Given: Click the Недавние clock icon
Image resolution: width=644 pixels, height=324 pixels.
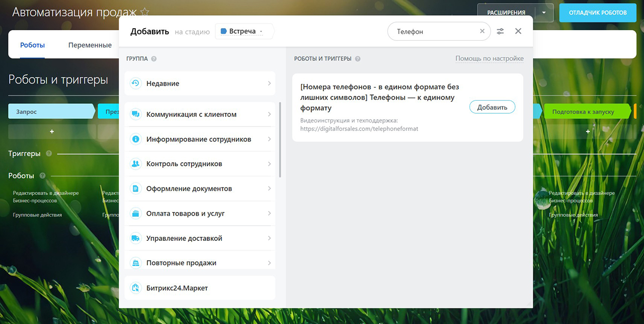Looking at the screenshot, I should click(x=135, y=84).
